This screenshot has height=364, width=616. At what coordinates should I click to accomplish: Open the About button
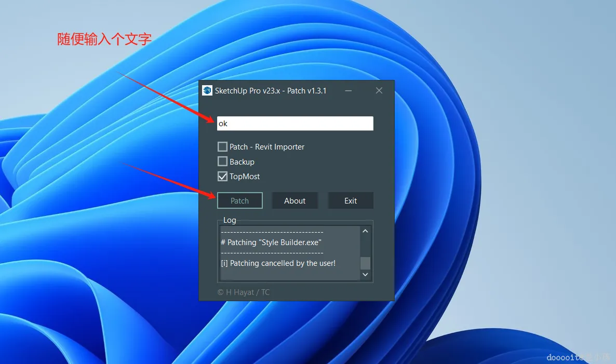point(294,200)
